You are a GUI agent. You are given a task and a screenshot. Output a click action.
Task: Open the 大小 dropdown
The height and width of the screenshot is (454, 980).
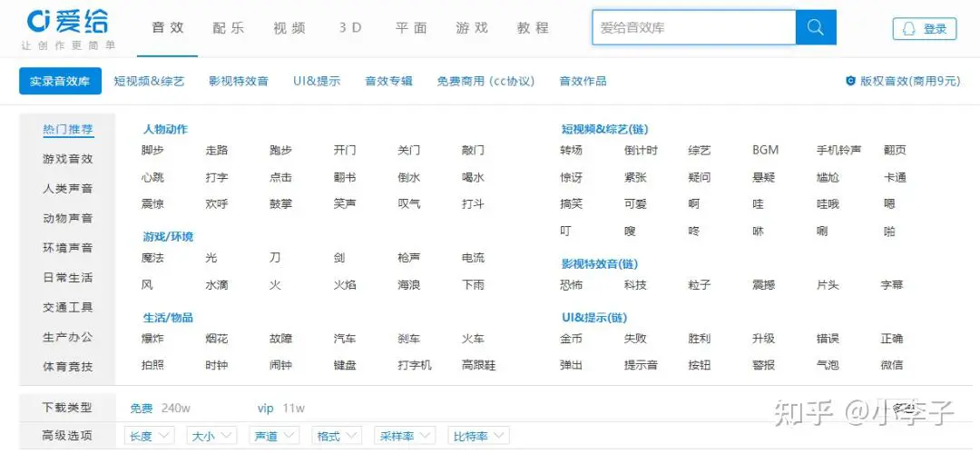click(211, 436)
